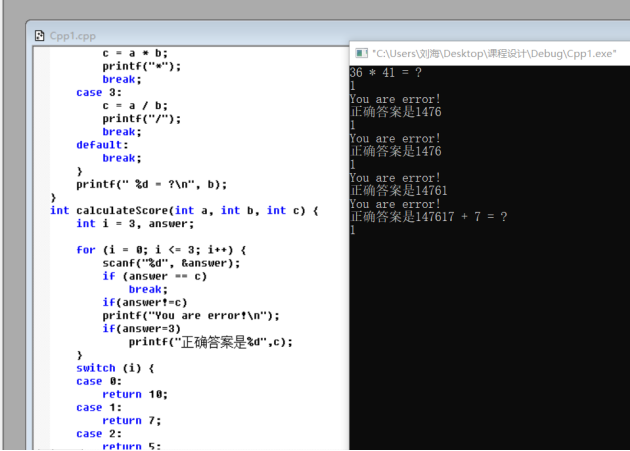Click the line 'if(answer!=c)'
Image resolution: width=630 pixels, height=451 pixels.
tap(145, 302)
